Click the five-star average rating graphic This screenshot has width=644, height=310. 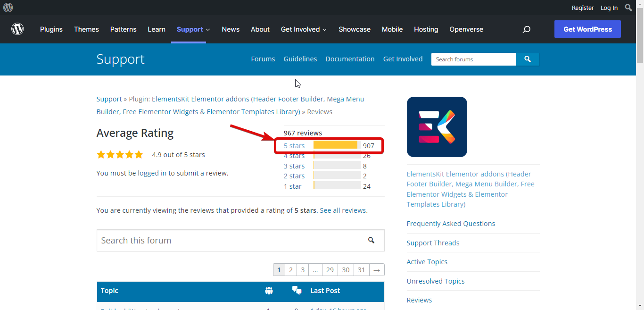[x=120, y=155]
